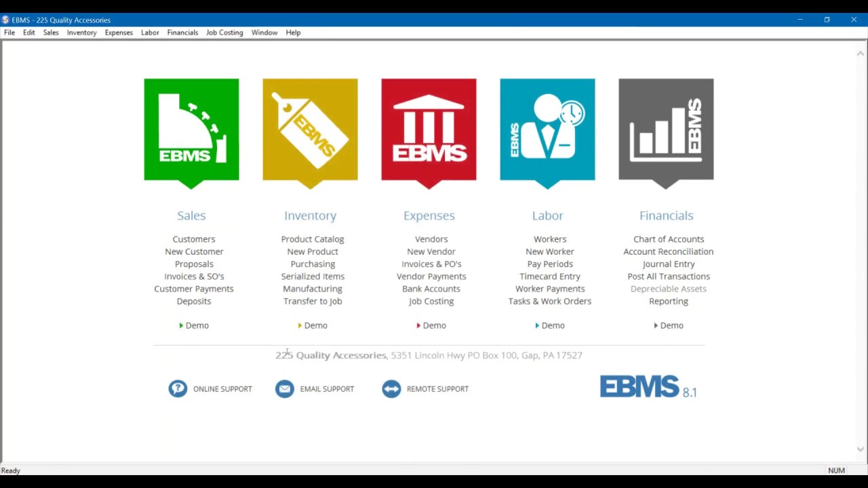868x488 pixels.
Task: Click the scrollbar down arrow
Action: click(x=861, y=449)
